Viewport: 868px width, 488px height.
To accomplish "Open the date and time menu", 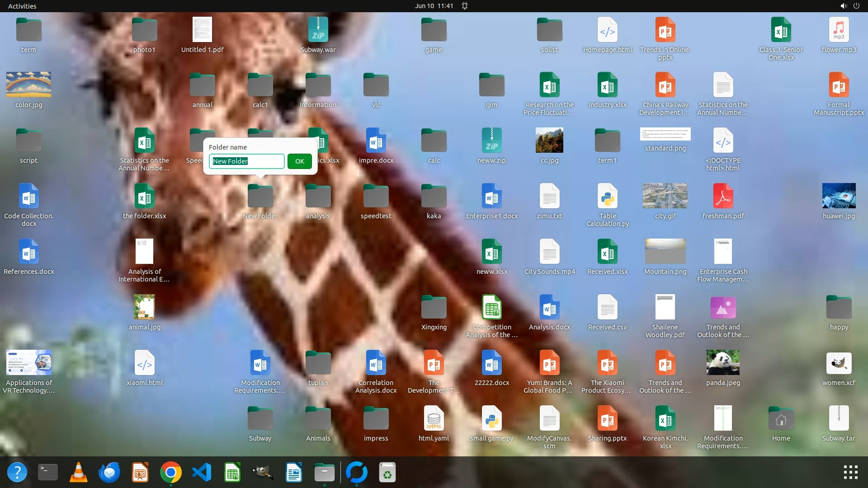I will point(434,6).
